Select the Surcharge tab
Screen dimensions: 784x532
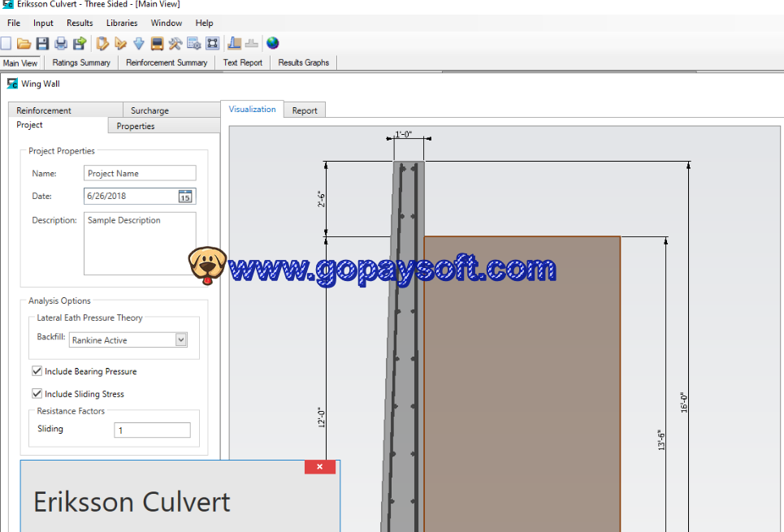[149, 110]
